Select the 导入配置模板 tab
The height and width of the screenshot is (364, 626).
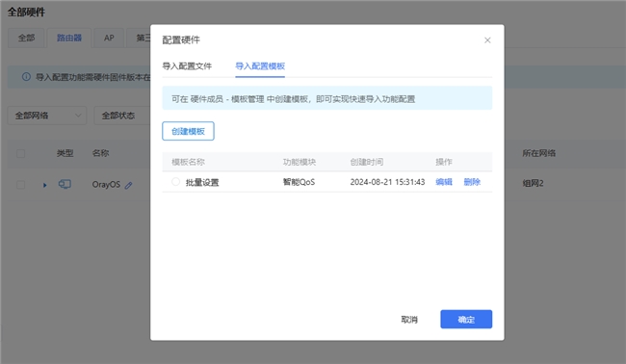260,66
